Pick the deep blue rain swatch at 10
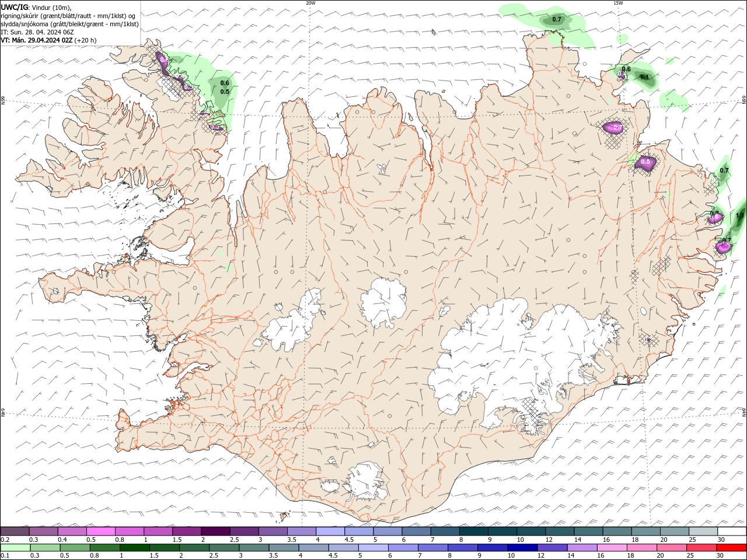The image size is (747, 560). (x=522, y=548)
